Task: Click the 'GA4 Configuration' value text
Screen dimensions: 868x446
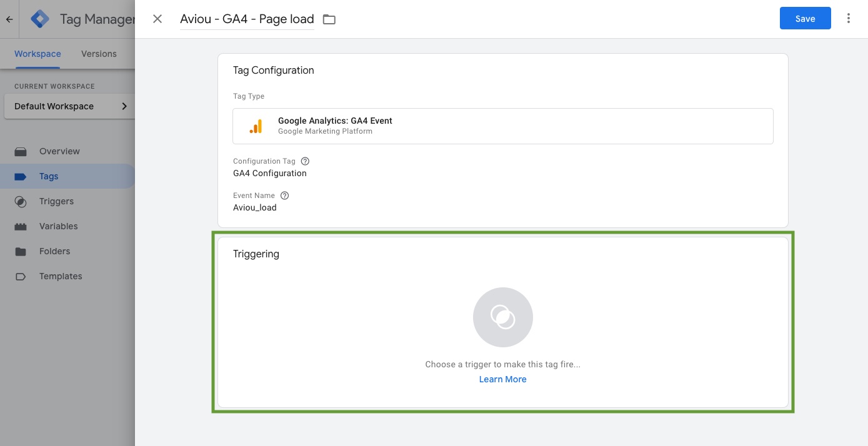Action: tap(270, 173)
